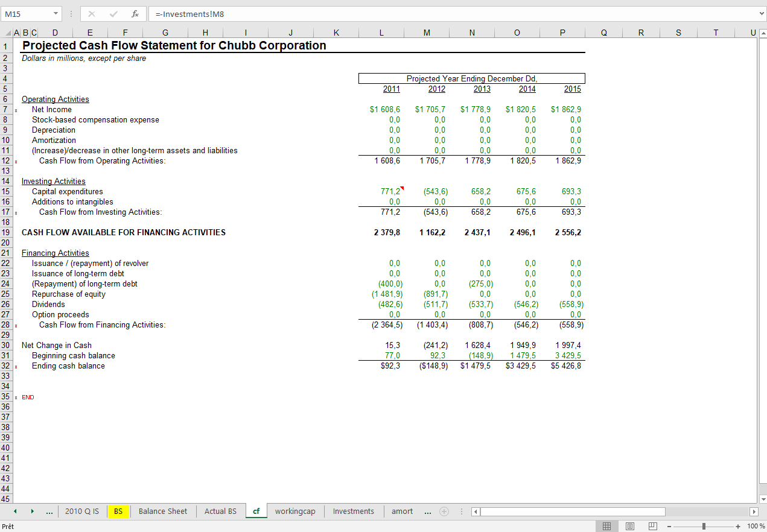Open the yellow BS sheet tab

coord(118,511)
